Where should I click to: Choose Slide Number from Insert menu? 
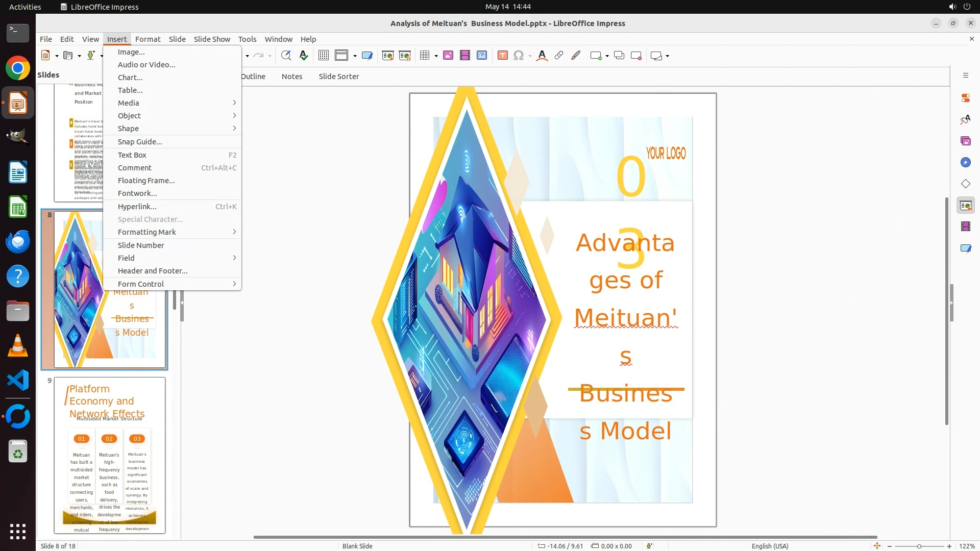pos(141,245)
